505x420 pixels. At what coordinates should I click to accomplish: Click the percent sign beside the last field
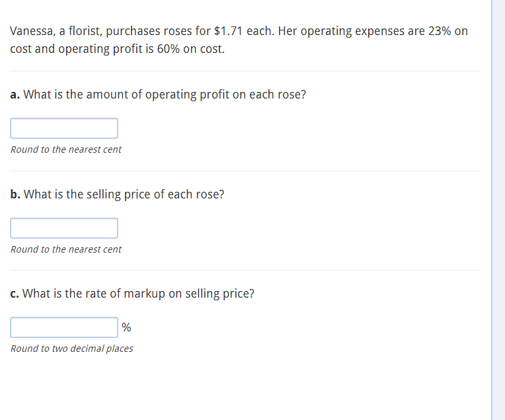pos(126,327)
